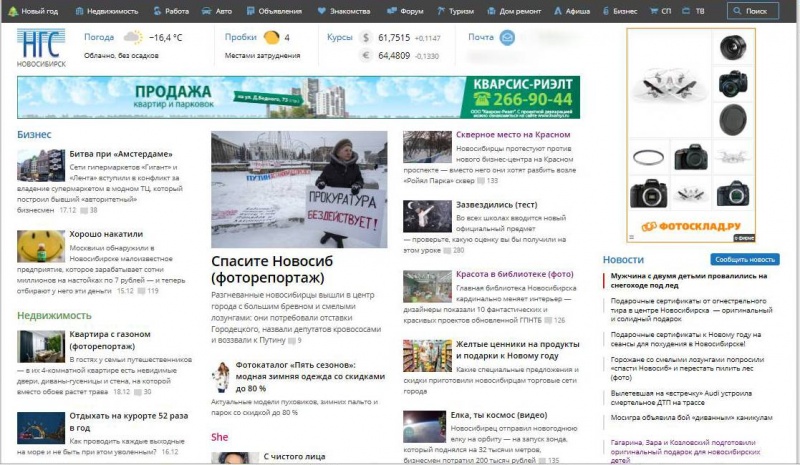
Task: Click the cloudy weather icon
Action: [131, 38]
